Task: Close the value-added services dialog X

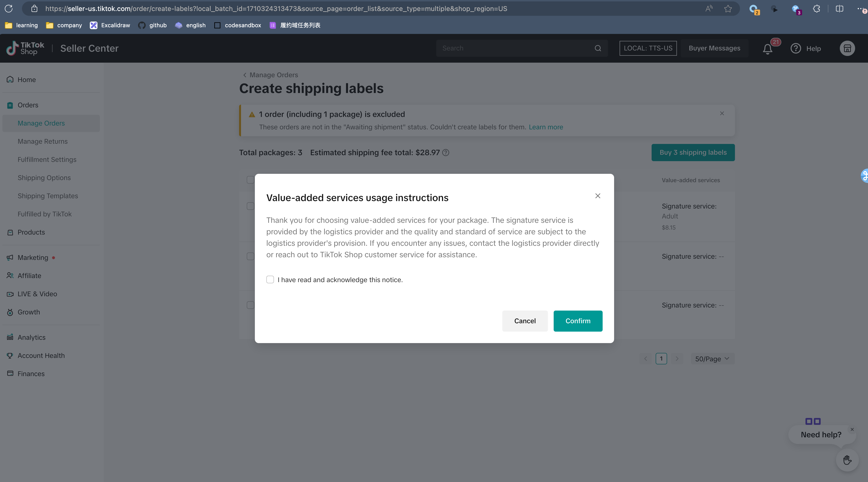Action: click(x=598, y=196)
